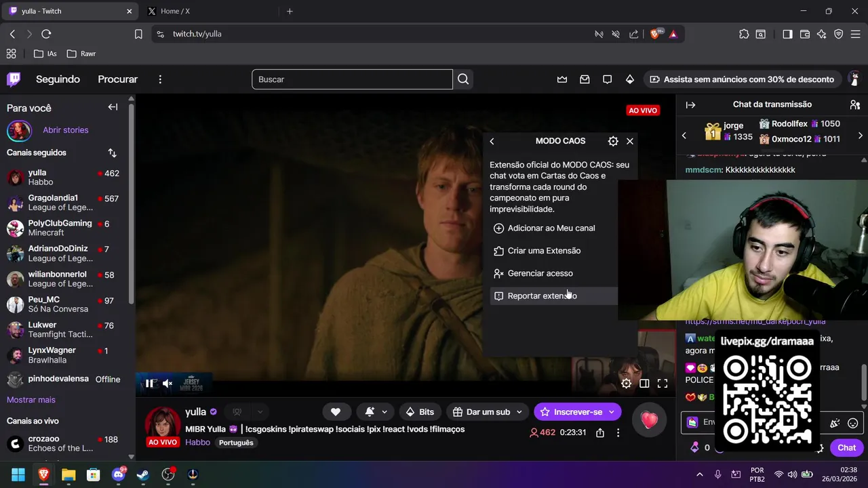This screenshot has height=488, width=868.
Task: Open the Get Bits diamond icon in top bar
Action: [x=630, y=79]
